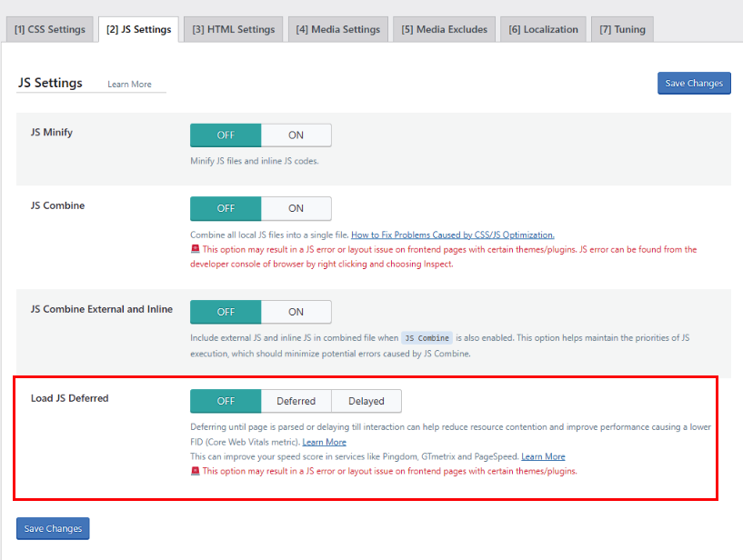This screenshot has width=743, height=560.
Task: Click the warning siren icon under JS Combine
Action: point(196,249)
